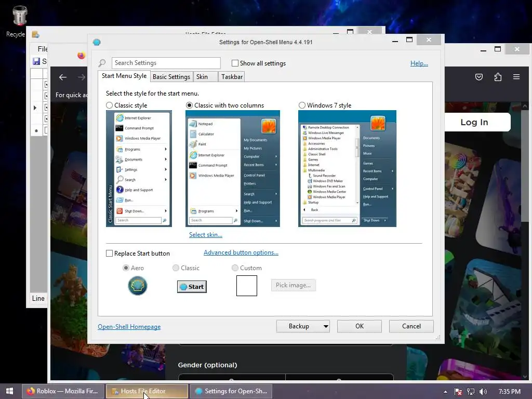Viewport: 532px width, 399px height.
Task: Select the Classic button radio option
Action: point(176,268)
